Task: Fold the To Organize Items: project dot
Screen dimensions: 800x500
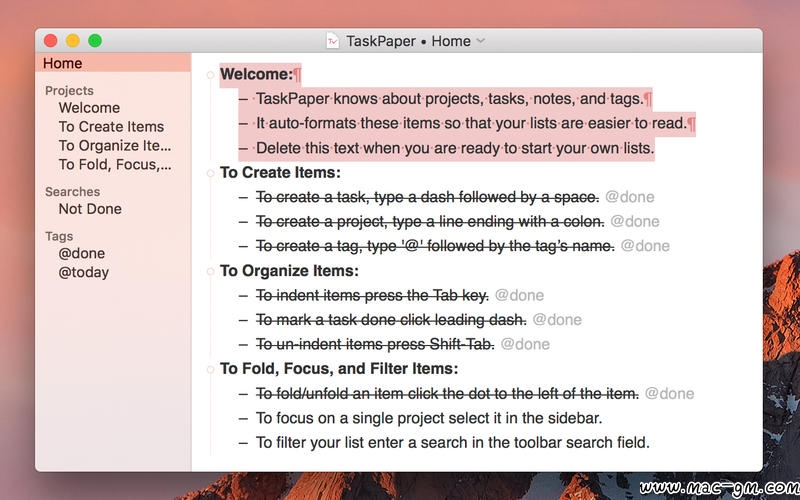Action: click(x=210, y=271)
